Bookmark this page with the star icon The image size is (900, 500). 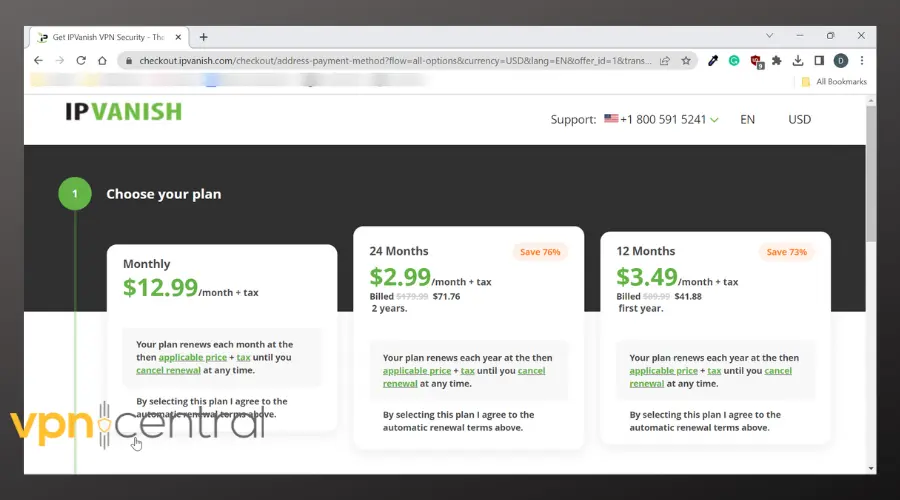pos(686,61)
